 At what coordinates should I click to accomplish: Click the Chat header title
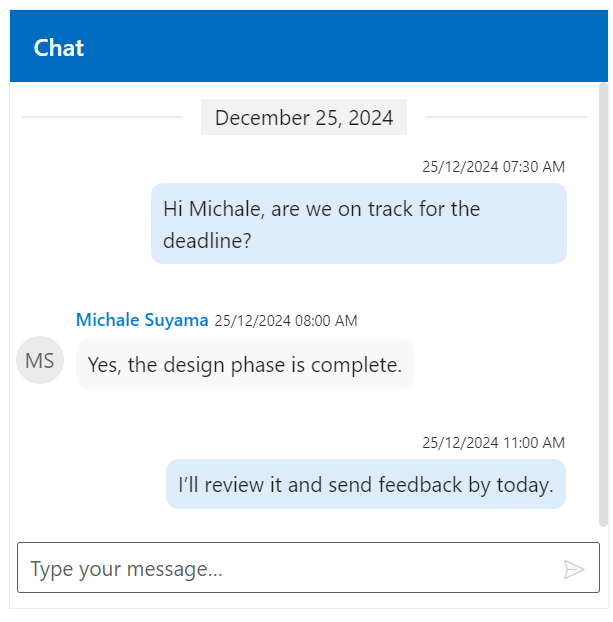[59, 47]
